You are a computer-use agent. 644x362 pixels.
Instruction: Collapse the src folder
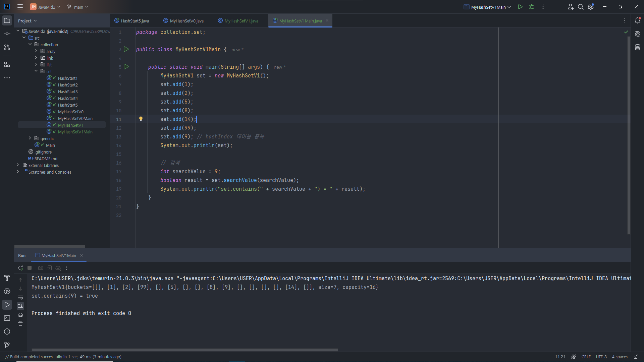pos(24,38)
